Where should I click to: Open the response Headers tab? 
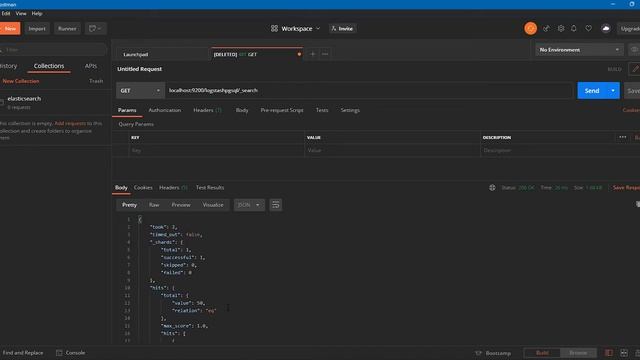click(173, 188)
